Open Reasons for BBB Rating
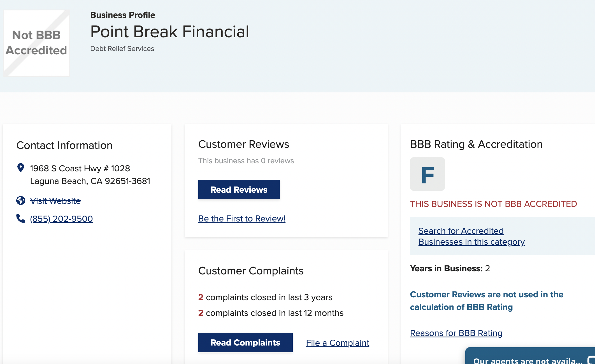The image size is (595, 364). 456,333
